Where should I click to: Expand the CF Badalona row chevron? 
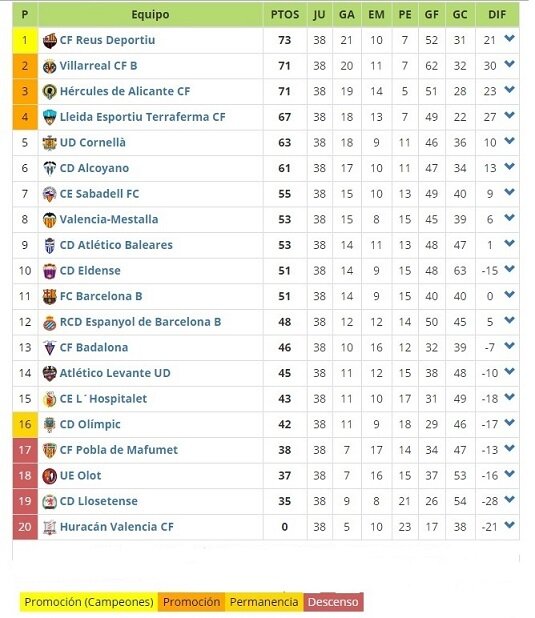click(509, 346)
